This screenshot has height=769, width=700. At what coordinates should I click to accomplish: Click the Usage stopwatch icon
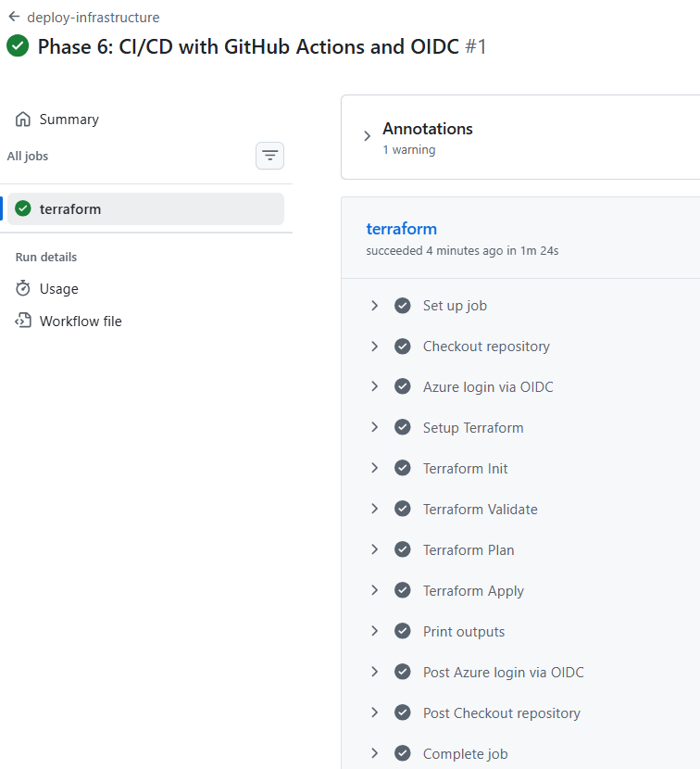pos(21,288)
